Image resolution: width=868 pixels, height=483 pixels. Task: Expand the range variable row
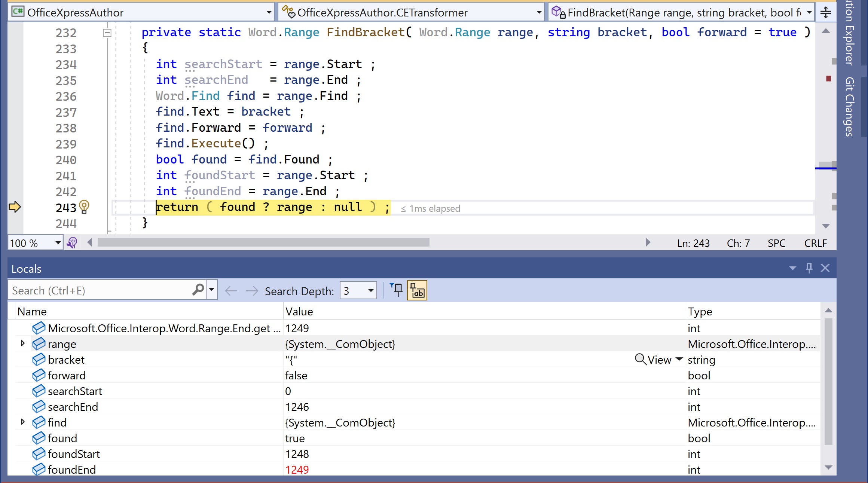click(22, 343)
